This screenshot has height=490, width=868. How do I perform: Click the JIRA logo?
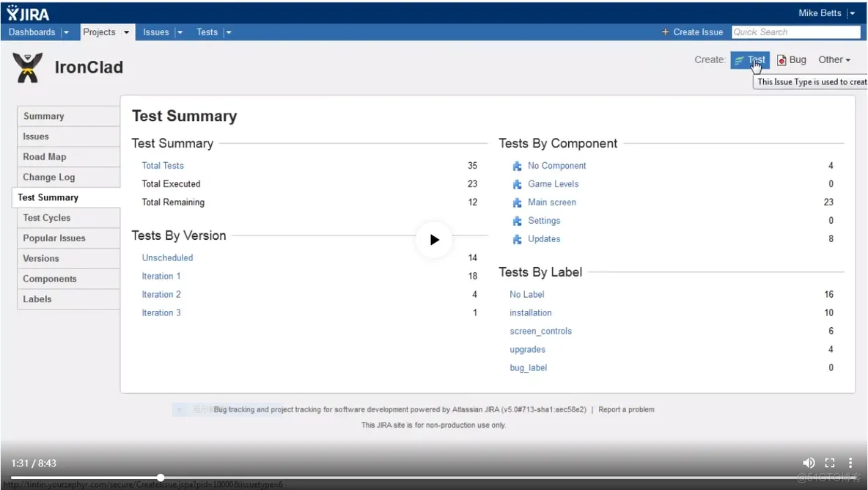click(28, 13)
